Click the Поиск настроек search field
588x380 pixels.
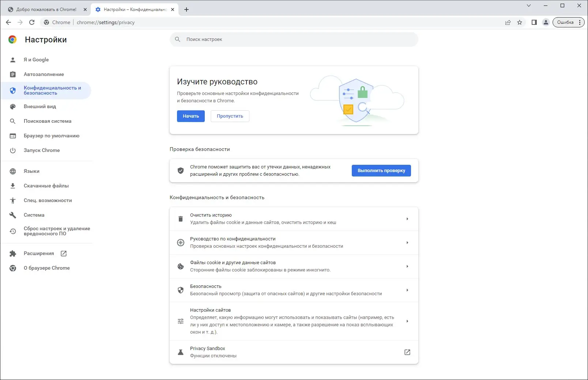pyautogui.click(x=294, y=39)
